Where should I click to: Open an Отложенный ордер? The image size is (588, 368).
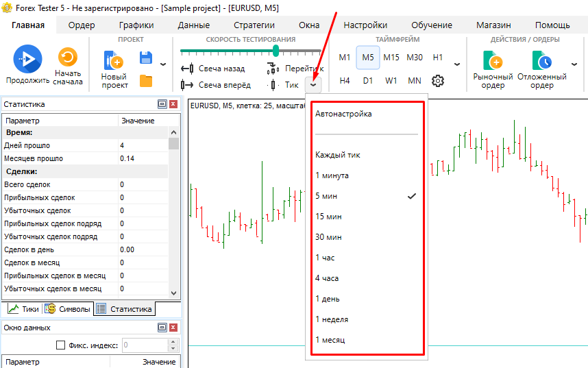pos(544,62)
